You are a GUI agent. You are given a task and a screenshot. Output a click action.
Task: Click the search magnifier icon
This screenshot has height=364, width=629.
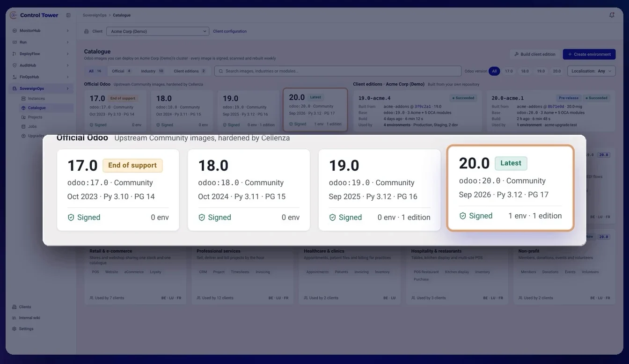221,71
